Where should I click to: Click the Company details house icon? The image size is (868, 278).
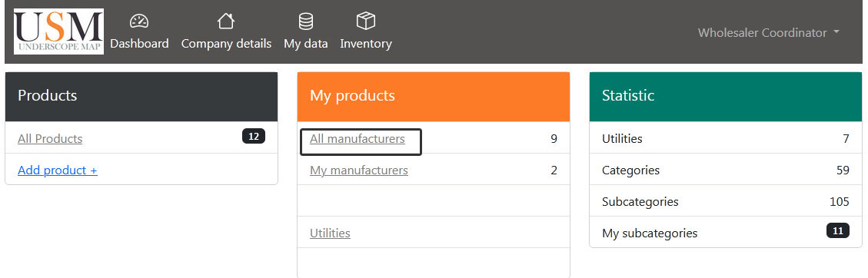click(x=226, y=22)
